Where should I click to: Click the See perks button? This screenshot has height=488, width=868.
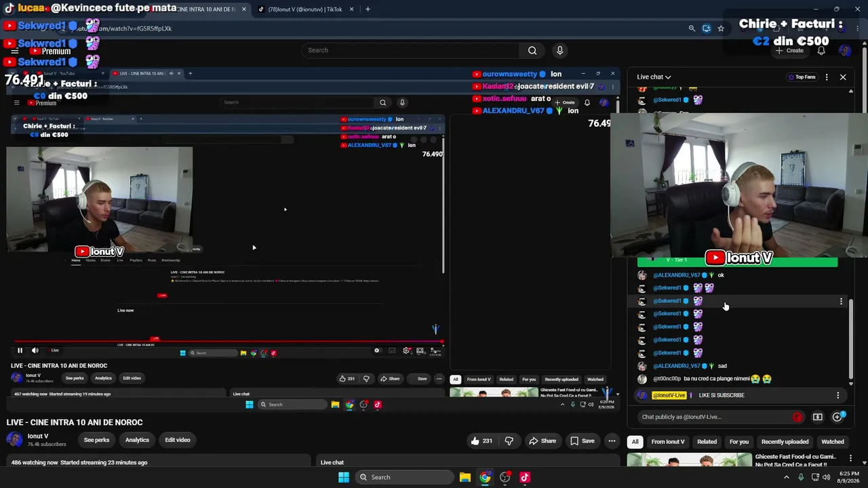(96, 440)
